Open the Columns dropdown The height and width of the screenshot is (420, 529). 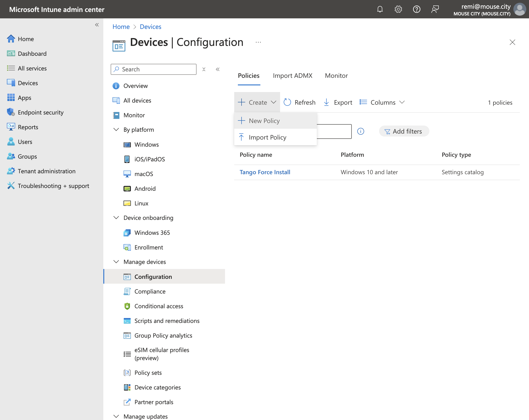(x=382, y=102)
